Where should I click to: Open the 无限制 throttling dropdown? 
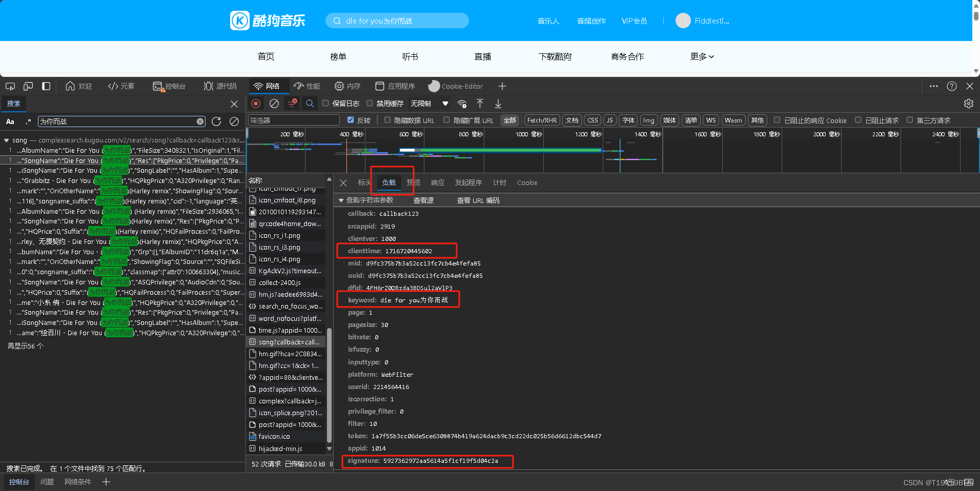coord(430,104)
